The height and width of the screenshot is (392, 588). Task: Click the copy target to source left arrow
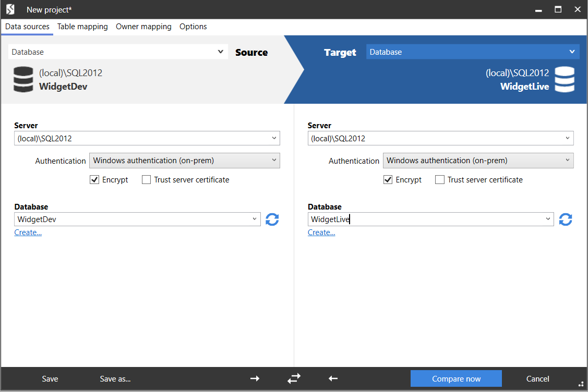[333, 378]
